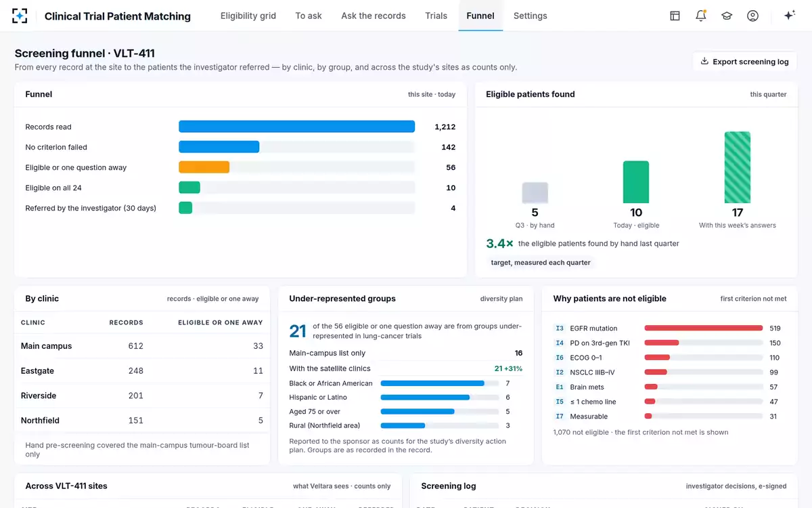Go to Ask the records tab
This screenshot has width=812, height=508.
point(374,16)
